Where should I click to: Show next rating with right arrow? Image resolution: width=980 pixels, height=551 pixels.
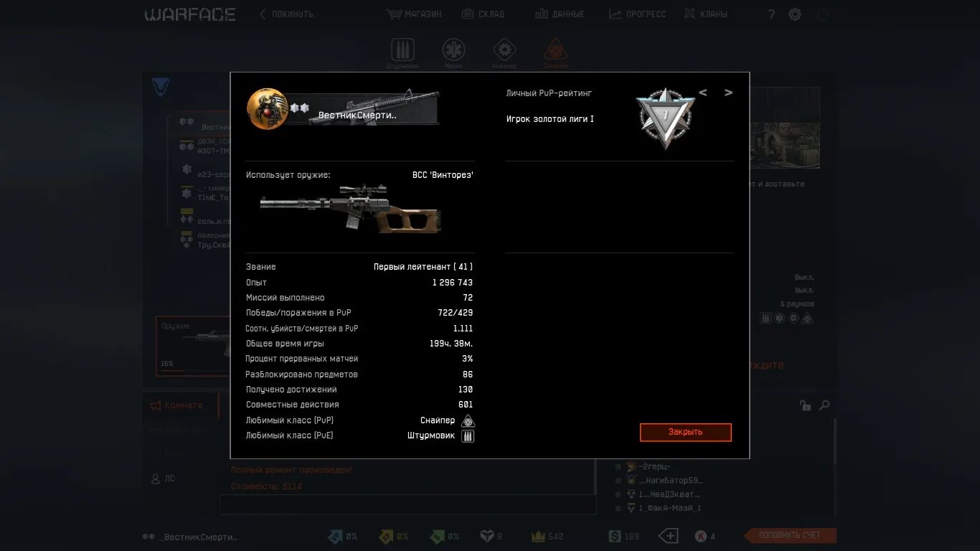click(x=728, y=93)
